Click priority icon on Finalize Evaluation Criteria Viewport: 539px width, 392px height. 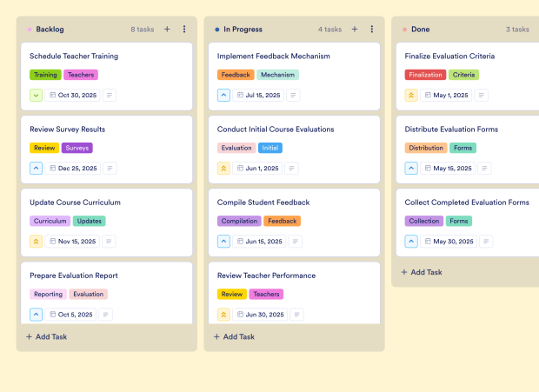click(411, 96)
